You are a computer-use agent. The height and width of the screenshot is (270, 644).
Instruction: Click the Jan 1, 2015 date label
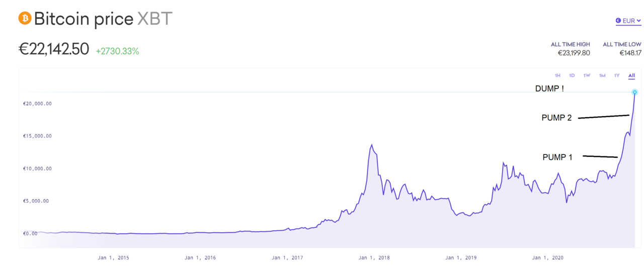click(x=113, y=258)
